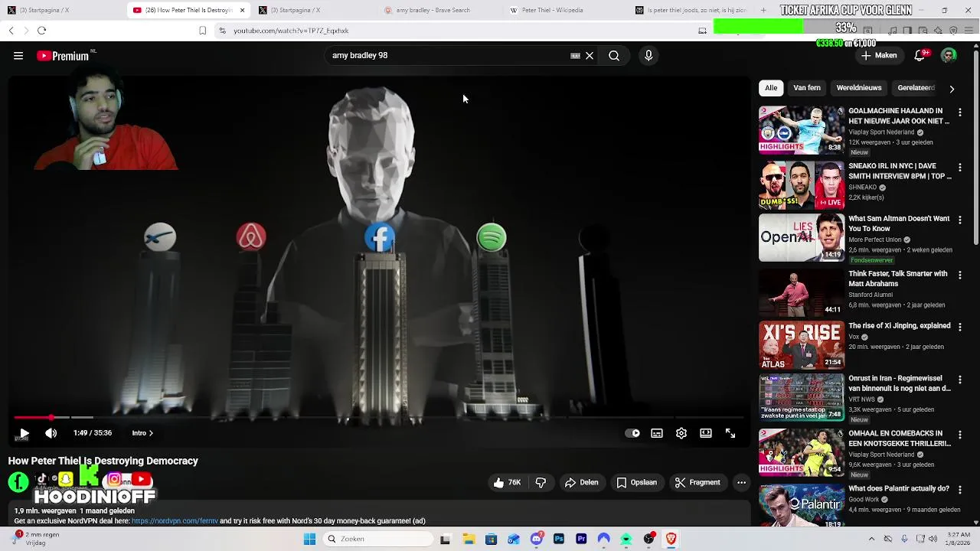The width and height of the screenshot is (980, 551).
Task: Open File Explorer from taskbar
Action: 468,539
